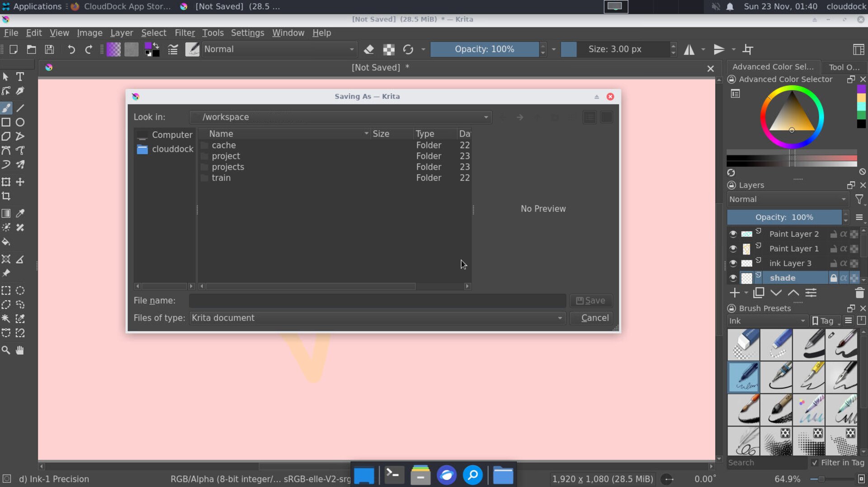
Task: Mirror the canvas horizontally from the toolbar
Action: click(689, 49)
